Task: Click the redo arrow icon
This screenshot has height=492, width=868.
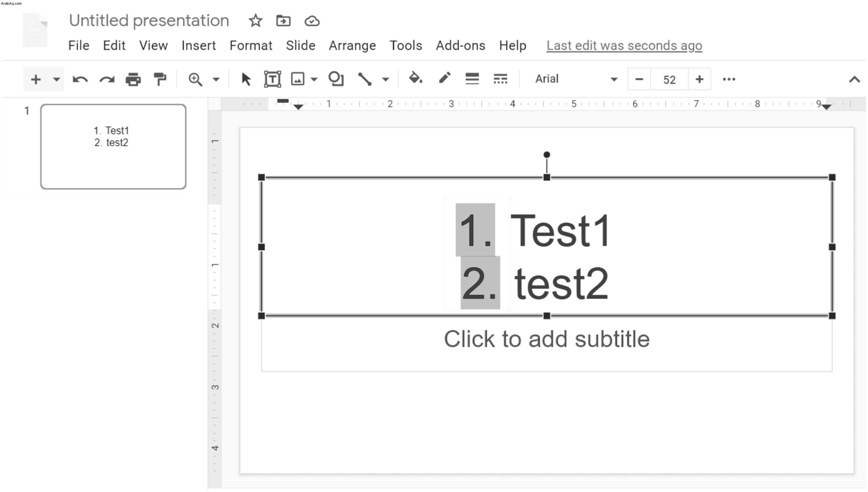Action: tap(107, 80)
